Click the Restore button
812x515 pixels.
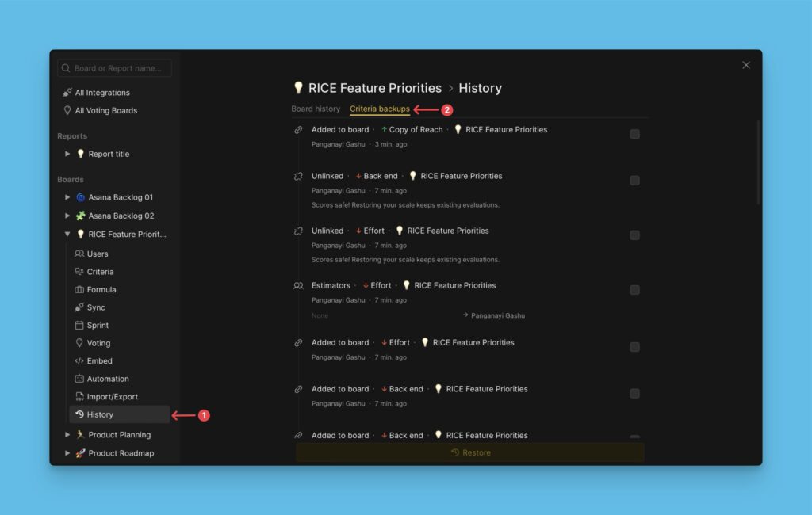(x=470, y=452)
